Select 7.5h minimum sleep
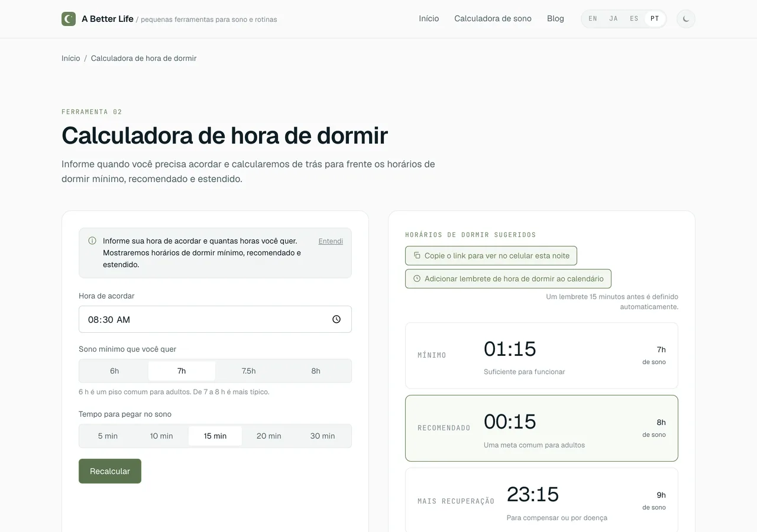Viewport: 757px width, 532px height. click(x=249, y=371)
